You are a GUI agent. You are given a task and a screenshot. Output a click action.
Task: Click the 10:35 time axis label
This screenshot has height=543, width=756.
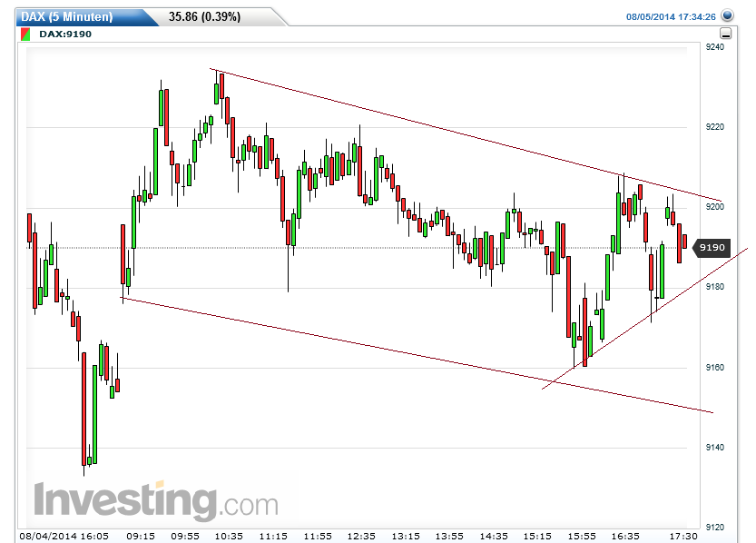[229, 537]
